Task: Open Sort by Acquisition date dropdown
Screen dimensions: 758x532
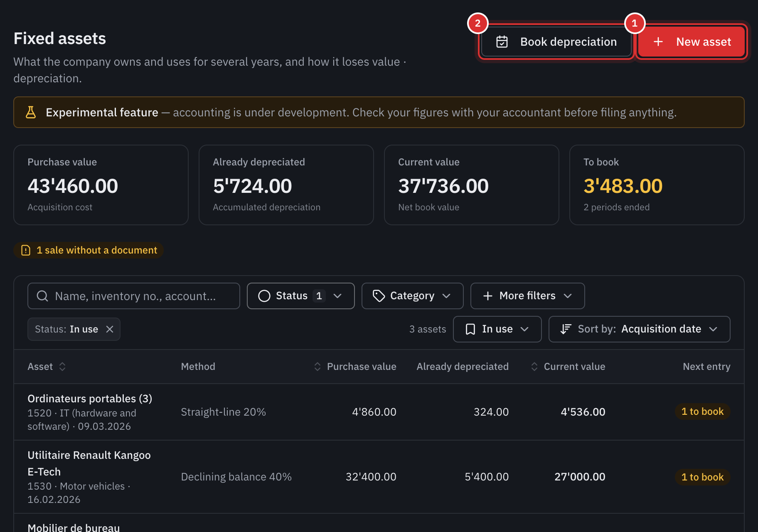Action: click(639, 329)
